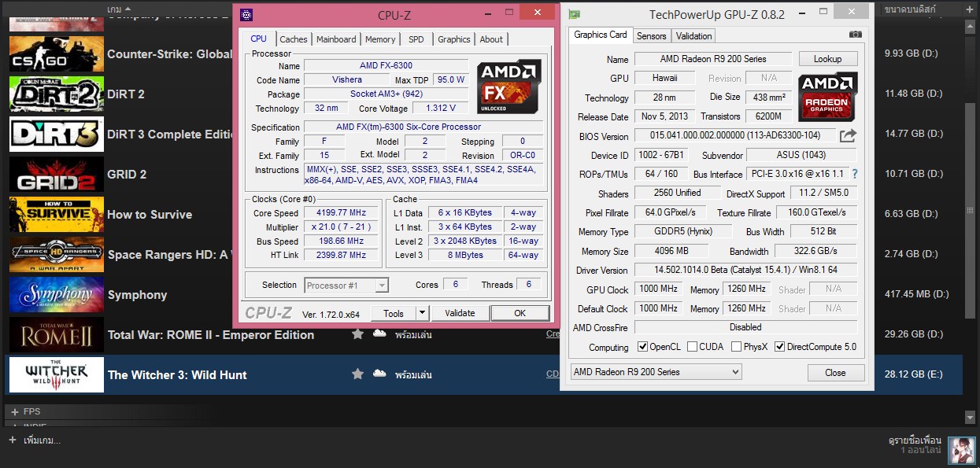This screenshot has height=468, width=980.
Task: Click the favorite star for Total War: ROME II
Action: pos(357,334)
